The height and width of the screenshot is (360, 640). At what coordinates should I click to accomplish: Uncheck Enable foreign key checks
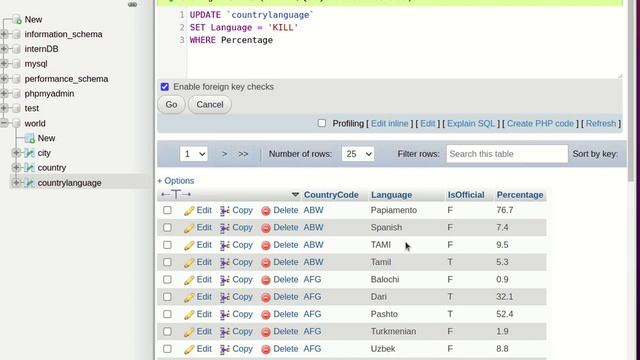point(164,87)
